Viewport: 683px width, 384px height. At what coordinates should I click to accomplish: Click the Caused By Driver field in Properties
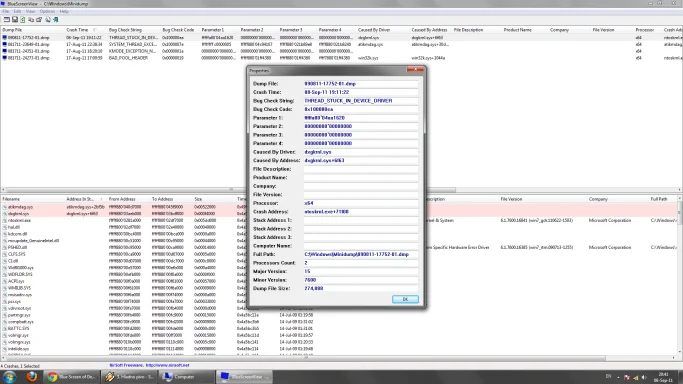[361, 152]
